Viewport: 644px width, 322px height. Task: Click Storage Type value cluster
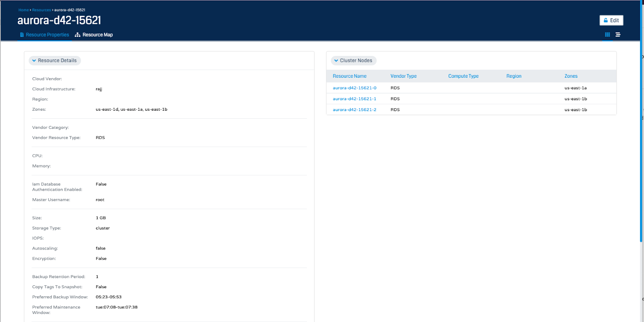point(103,228)
